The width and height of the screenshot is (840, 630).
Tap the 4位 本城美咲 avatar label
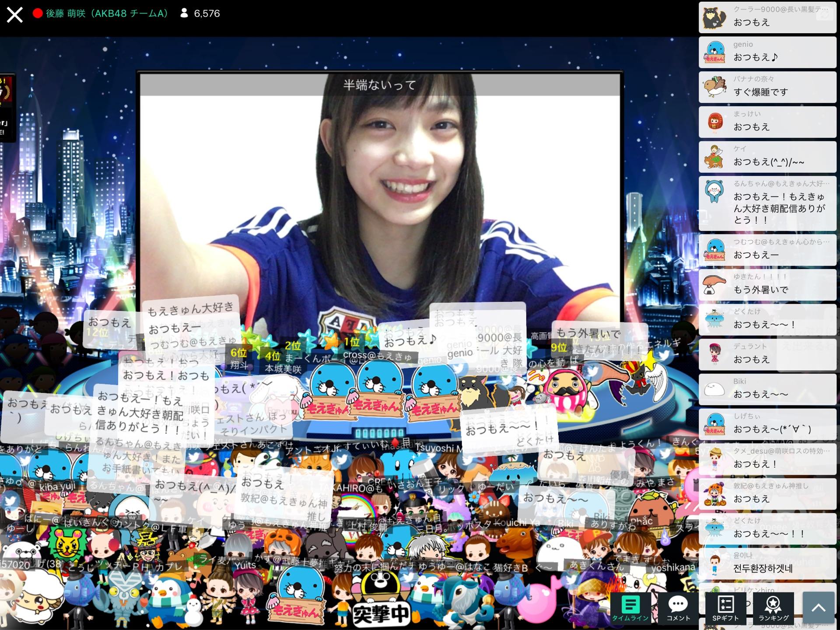(283, 363)
